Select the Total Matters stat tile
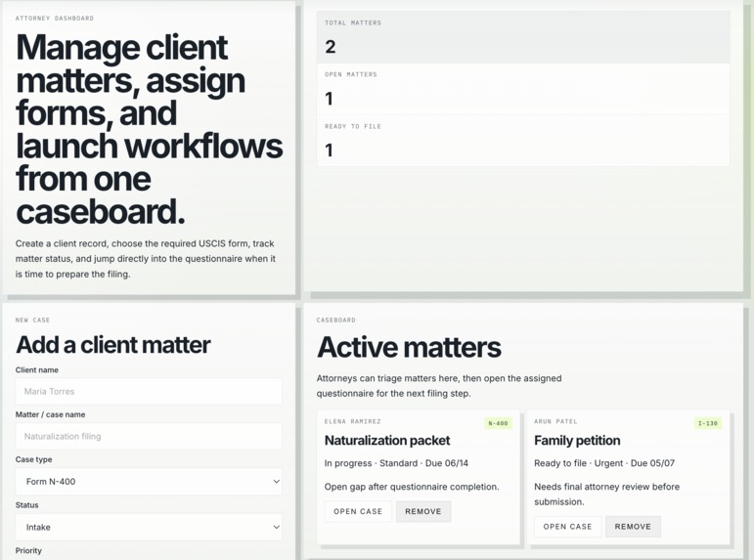The image size is (754, 560). click(523, 37)
